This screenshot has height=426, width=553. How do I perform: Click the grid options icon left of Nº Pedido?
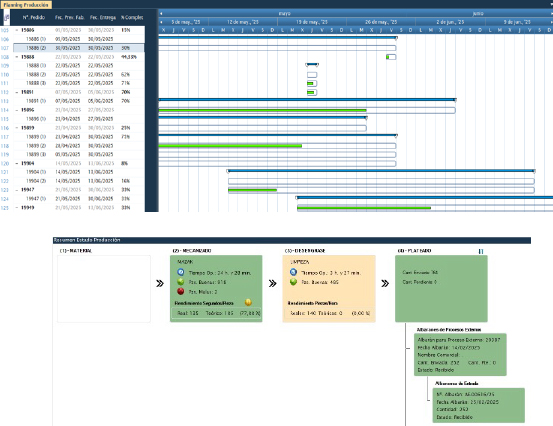point(6,17)
